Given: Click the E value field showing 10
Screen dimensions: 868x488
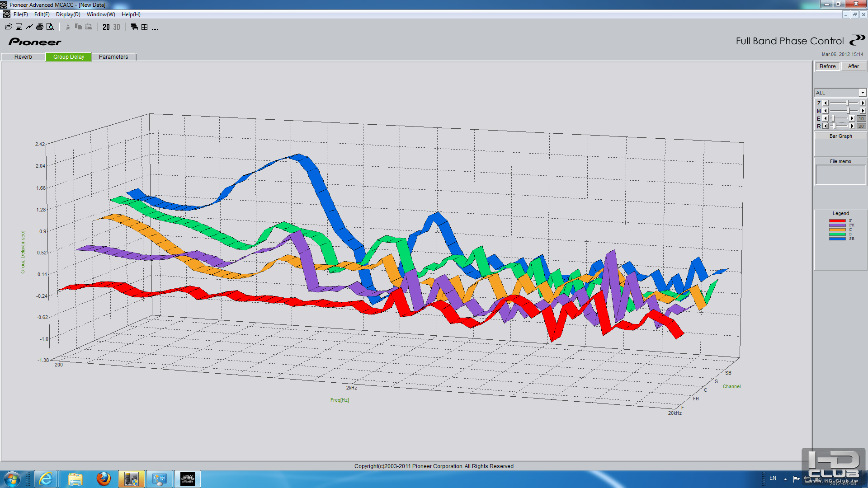Looking at the screenshot, I should pos(861,118).
